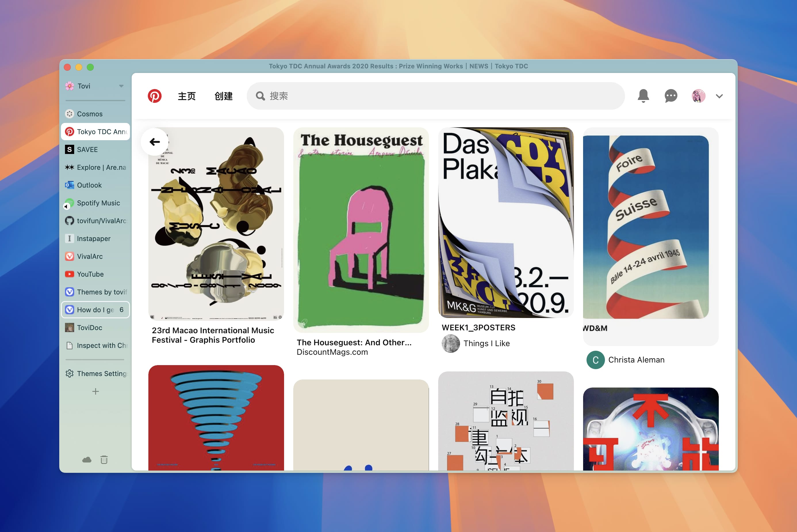This screenshot has height=532, width=797.
Task: Open synced tabs cloud icon
Action: coord(87,460)
